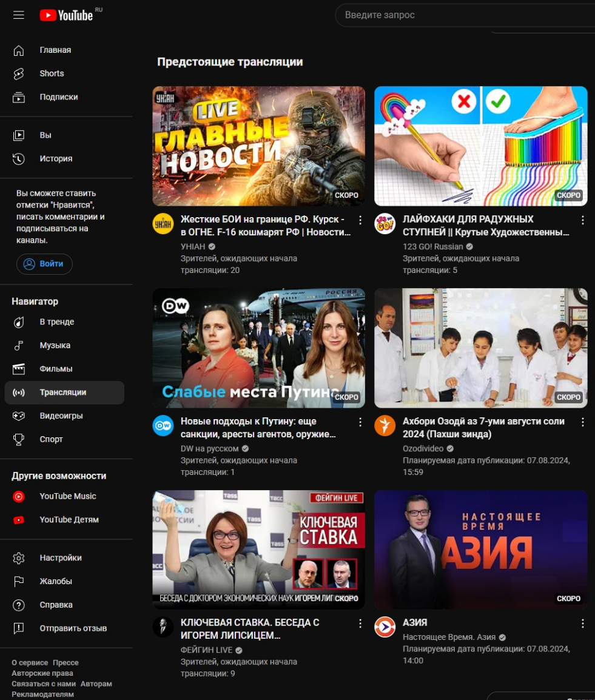
Task: Open the Рекламодателям footer link
Action: [x=43, y=695]
